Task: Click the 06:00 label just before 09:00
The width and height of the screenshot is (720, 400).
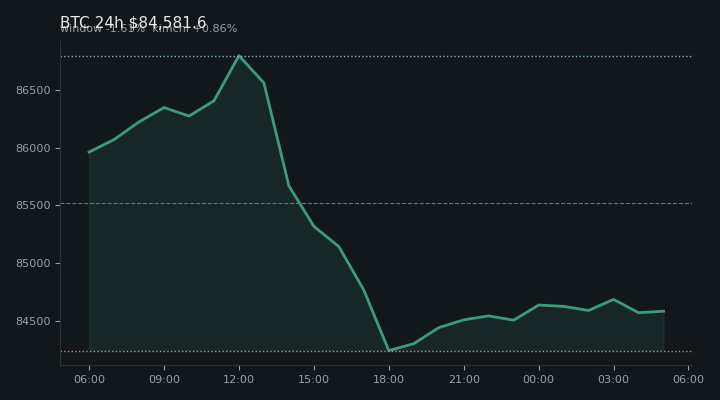Action: pyautogui.click(x=90, y=379)
